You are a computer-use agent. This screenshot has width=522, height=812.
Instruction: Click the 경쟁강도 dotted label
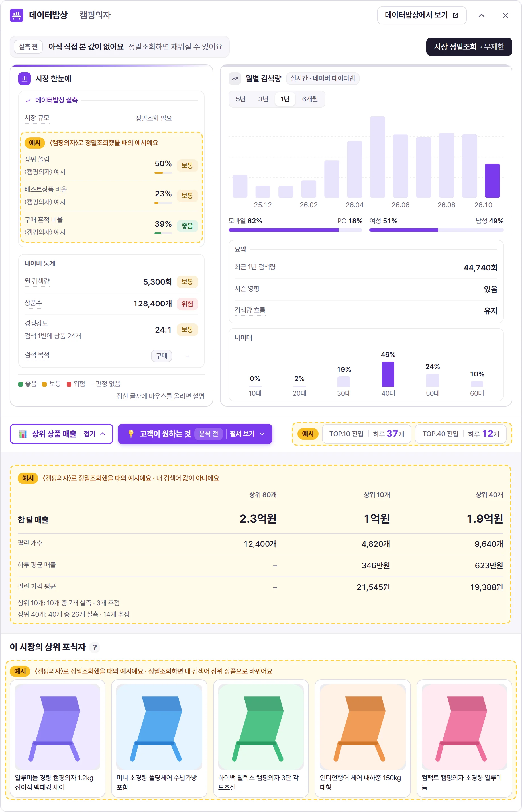(36, 323)
